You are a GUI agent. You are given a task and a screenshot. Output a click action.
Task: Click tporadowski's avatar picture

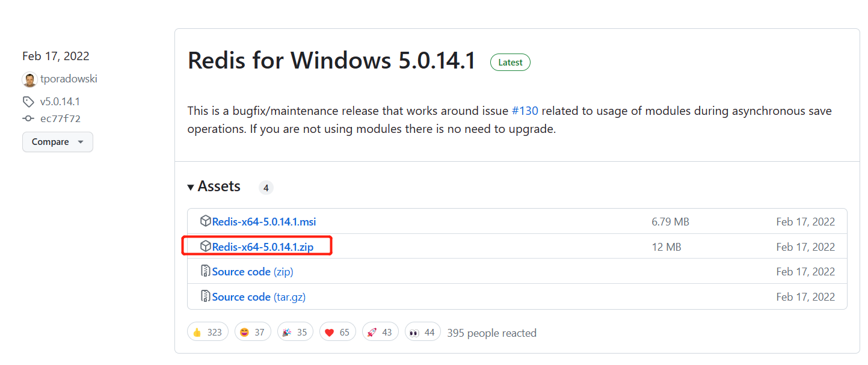tap(29, 79)
